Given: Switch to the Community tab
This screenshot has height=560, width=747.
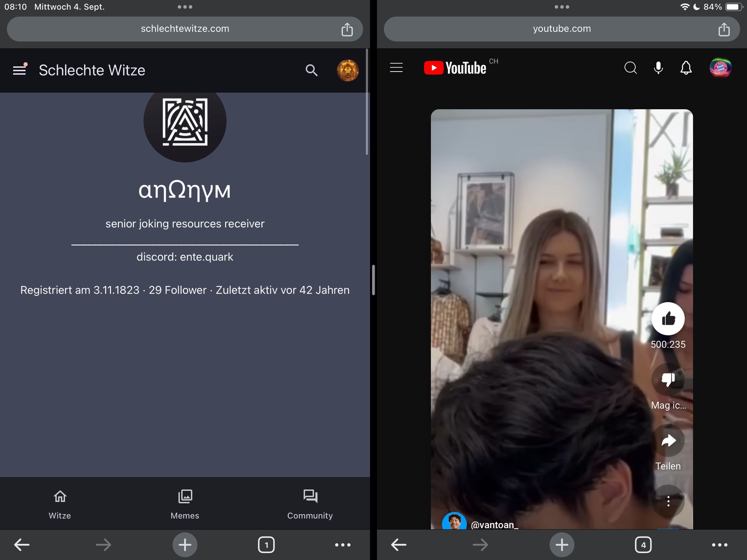Looking at the screenshot, I should (310, 504).
